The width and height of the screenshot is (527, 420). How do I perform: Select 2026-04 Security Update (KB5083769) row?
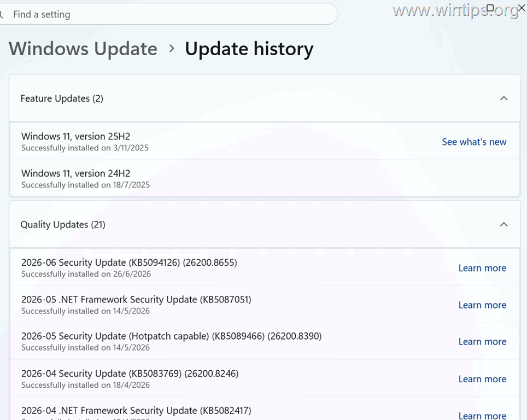265,378
